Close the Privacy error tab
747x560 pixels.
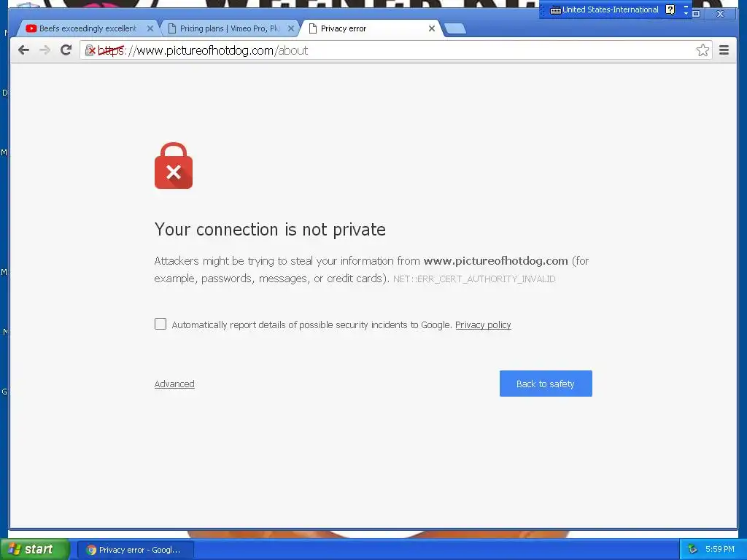[432, 28]
